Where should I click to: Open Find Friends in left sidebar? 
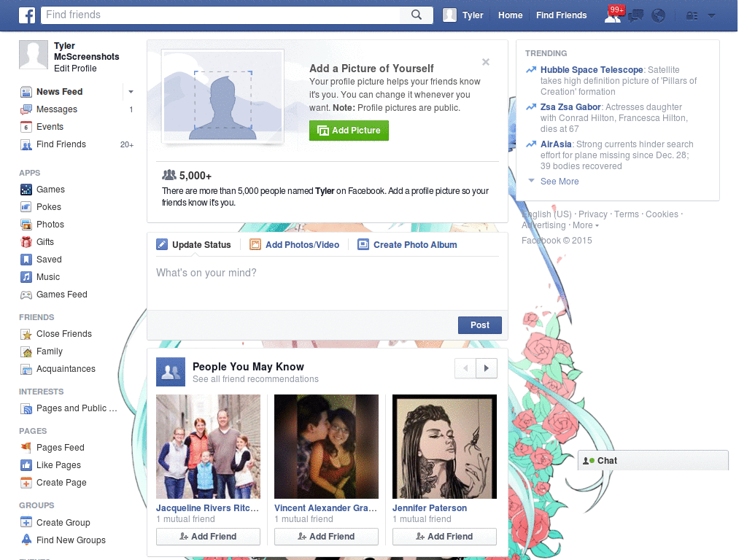(x=61, y=145)
